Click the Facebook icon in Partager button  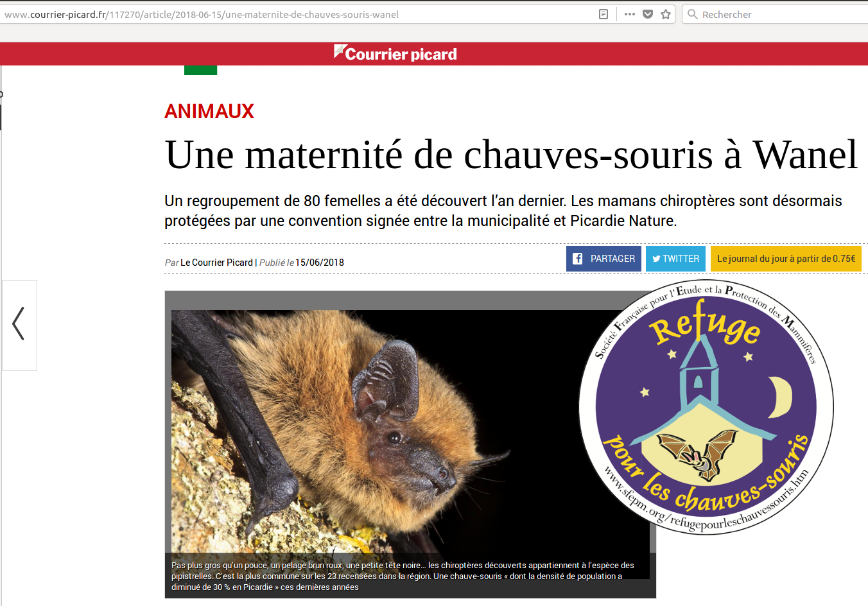(577, 259)
